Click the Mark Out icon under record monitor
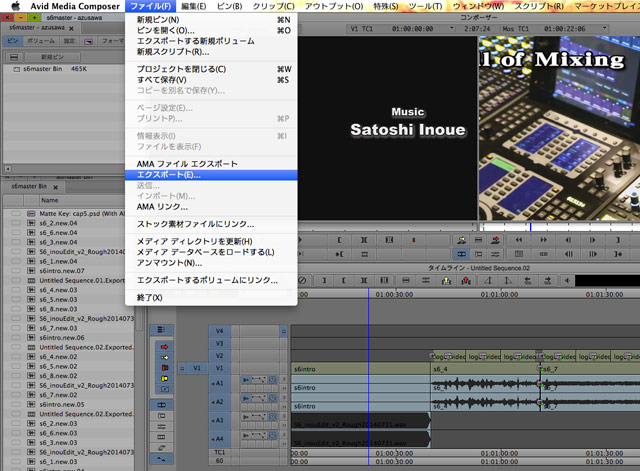The image size is (640, 471). click(618, 240)
